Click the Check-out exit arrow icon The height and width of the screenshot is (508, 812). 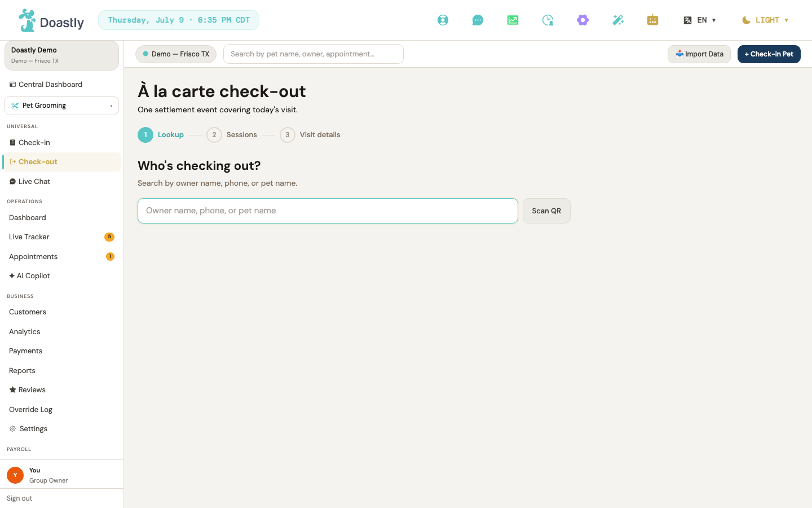point(12,162)
